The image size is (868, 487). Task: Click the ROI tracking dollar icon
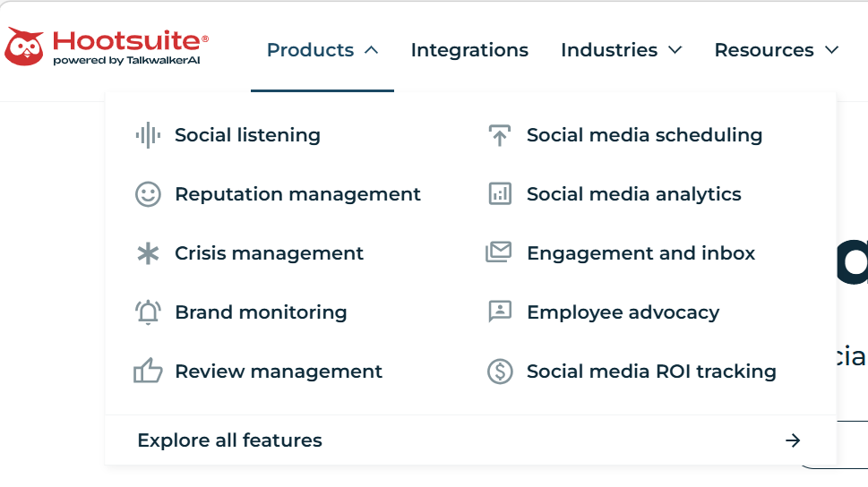click(x=500, y=372)
